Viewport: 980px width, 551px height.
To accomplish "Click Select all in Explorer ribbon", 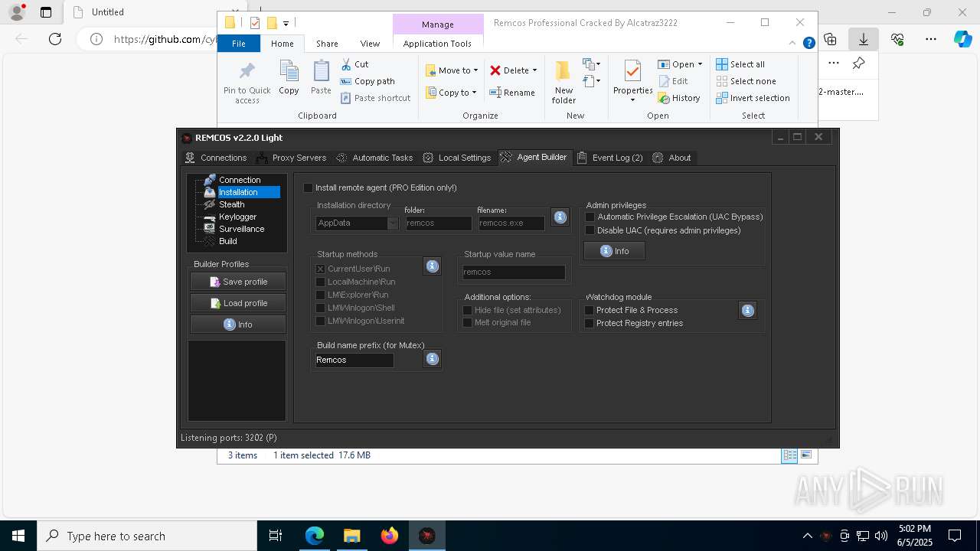I will tap(740, 64).
